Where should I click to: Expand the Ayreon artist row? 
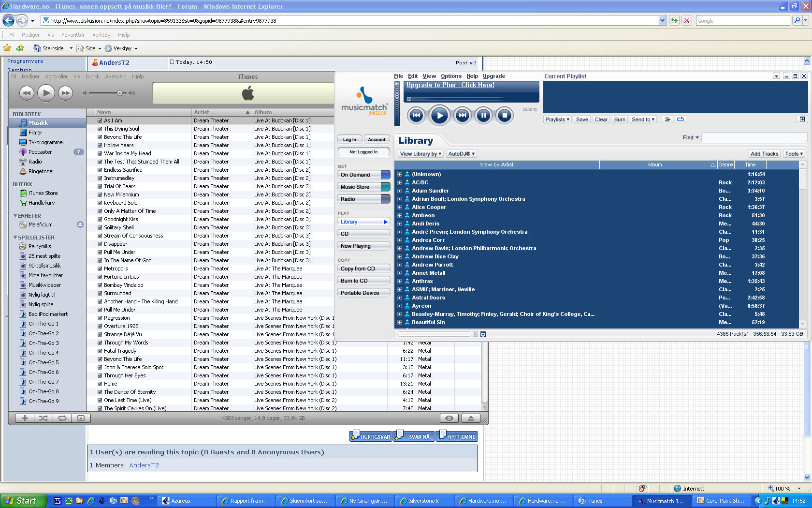[399, 306]
